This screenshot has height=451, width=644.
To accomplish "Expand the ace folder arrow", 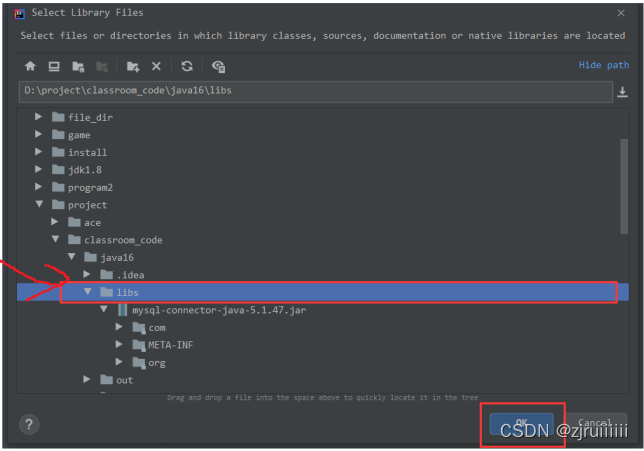I will coord(54,222).
